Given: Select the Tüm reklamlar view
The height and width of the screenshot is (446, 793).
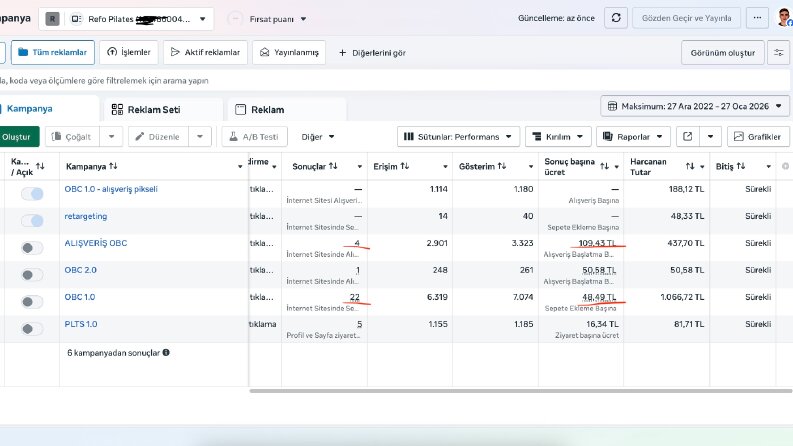Looking at the screenshot, I should (x=53, y=52).
